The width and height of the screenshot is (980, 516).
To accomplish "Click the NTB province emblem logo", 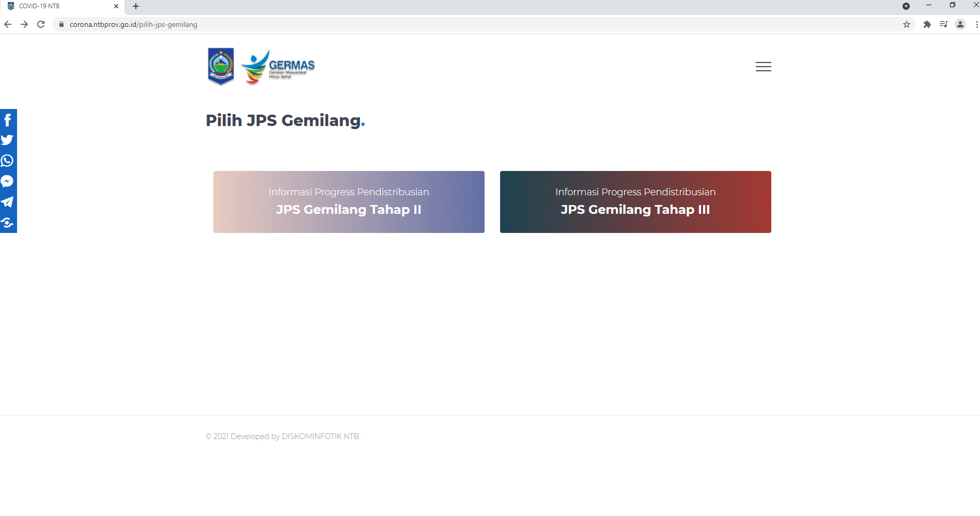I will click(x=221, y=66).
